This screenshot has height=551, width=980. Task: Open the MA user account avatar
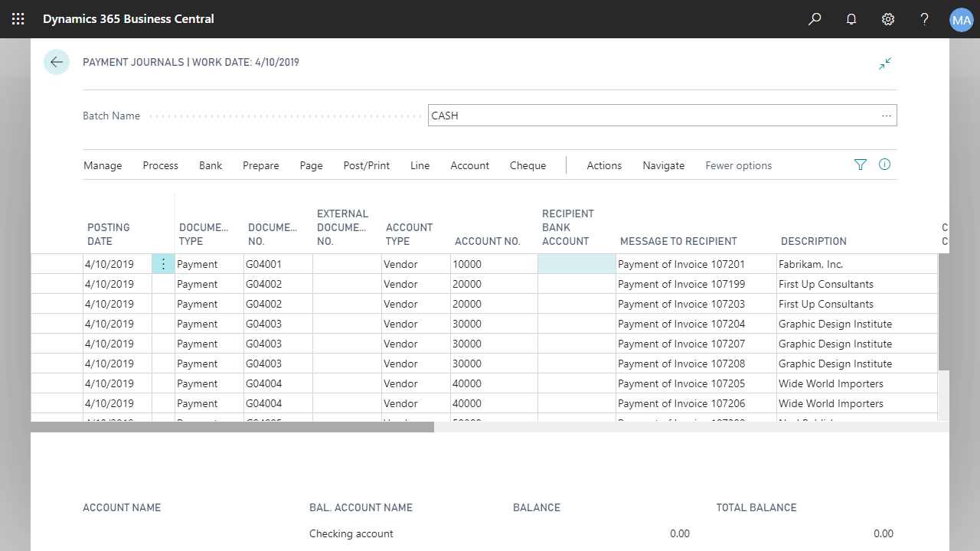click(961, 19)
